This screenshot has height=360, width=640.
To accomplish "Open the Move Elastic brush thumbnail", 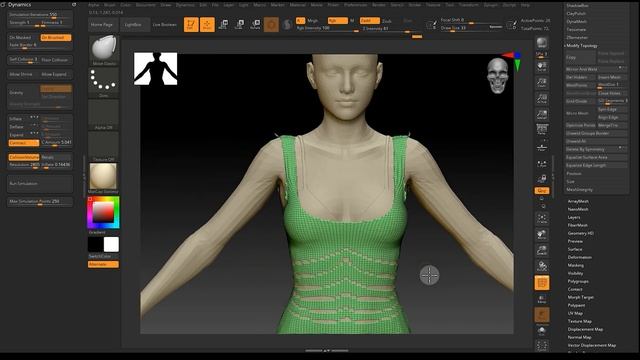I will (x=104, y=50).
